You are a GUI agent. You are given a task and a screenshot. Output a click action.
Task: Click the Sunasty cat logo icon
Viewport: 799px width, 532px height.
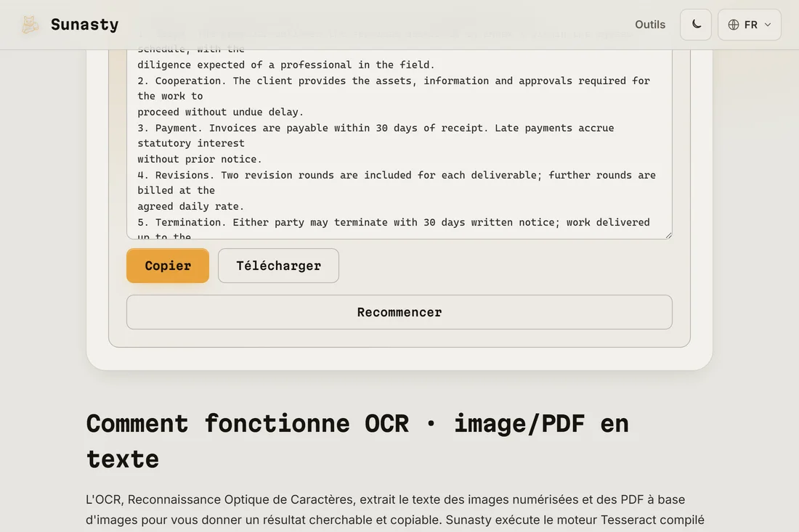tap(30, 25)
